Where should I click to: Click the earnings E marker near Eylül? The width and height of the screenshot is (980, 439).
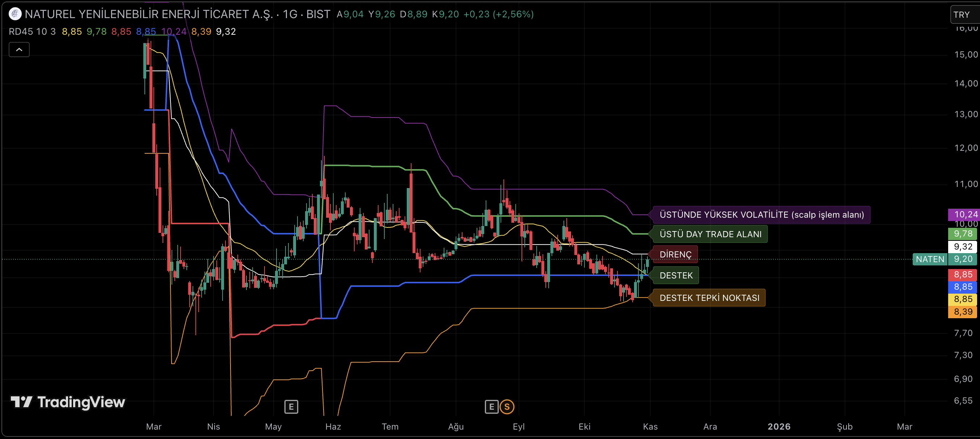click(x=491, y=407)
